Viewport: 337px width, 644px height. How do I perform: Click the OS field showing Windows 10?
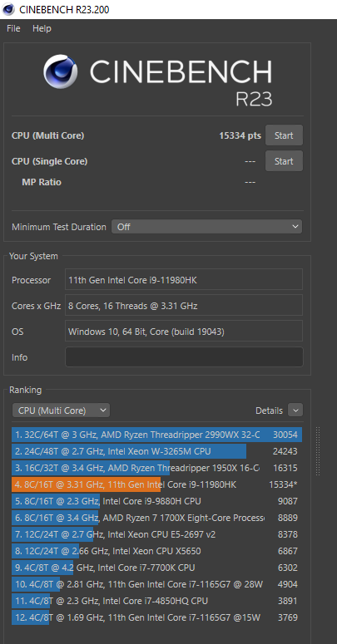point(184,331)
